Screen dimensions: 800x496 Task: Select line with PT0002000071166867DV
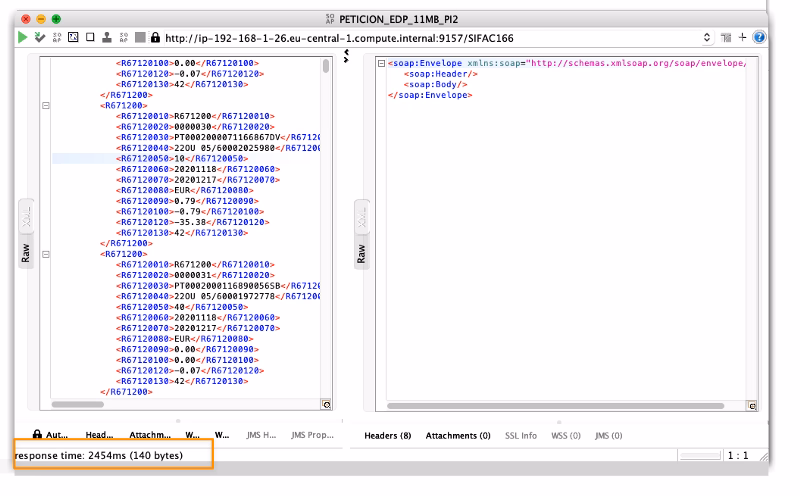pyautogui.click(x=218, y=137)
